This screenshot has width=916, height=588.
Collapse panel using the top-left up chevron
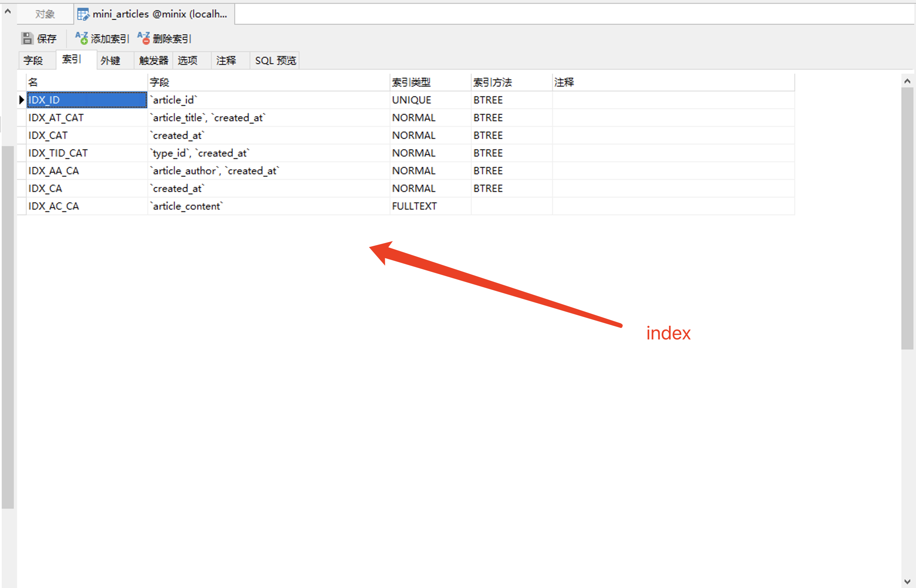[x=8, y=12]
